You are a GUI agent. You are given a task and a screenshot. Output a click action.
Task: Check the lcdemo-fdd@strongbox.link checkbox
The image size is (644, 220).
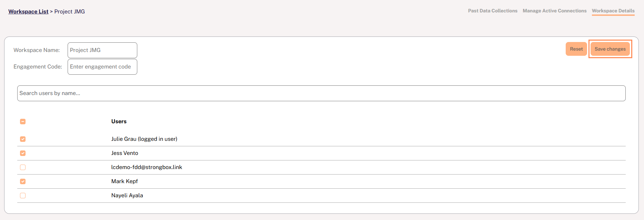(23, 167)
